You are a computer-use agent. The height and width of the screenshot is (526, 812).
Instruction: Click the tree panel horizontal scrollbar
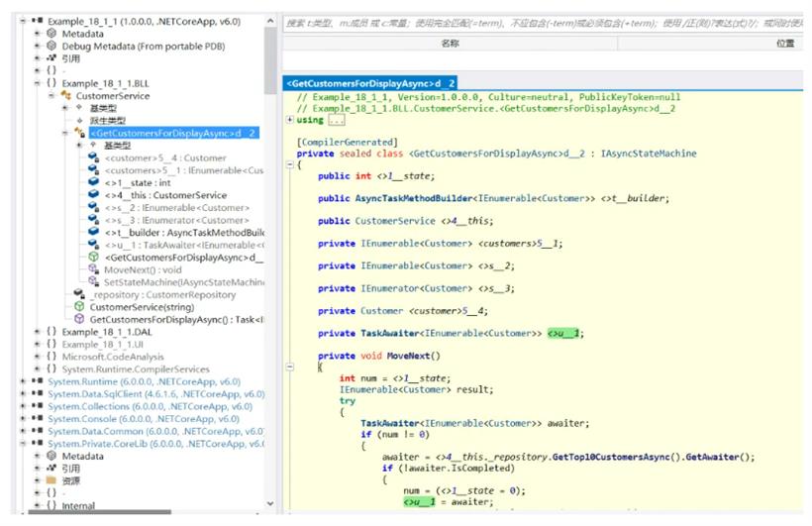click(99, 512)
